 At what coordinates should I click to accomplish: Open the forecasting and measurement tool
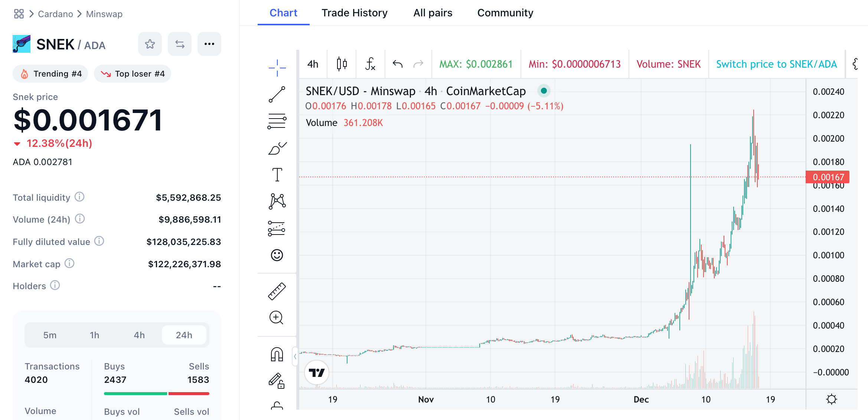[277, 228]
